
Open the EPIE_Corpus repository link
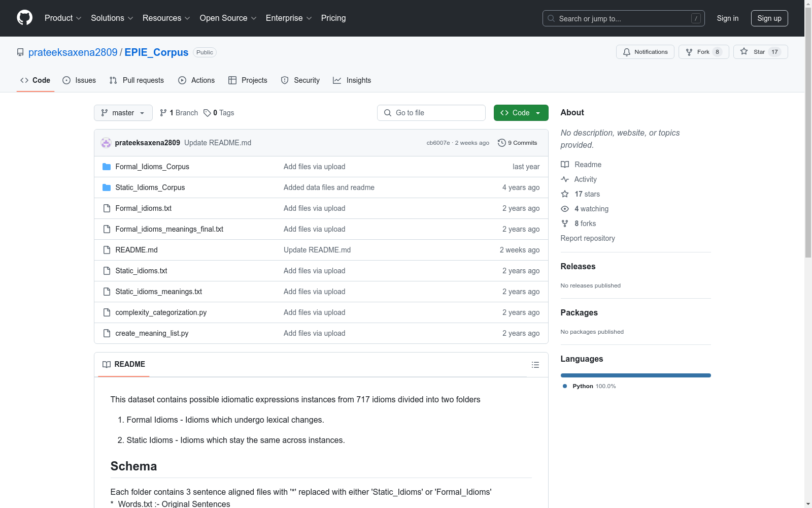tap(156, 52)
